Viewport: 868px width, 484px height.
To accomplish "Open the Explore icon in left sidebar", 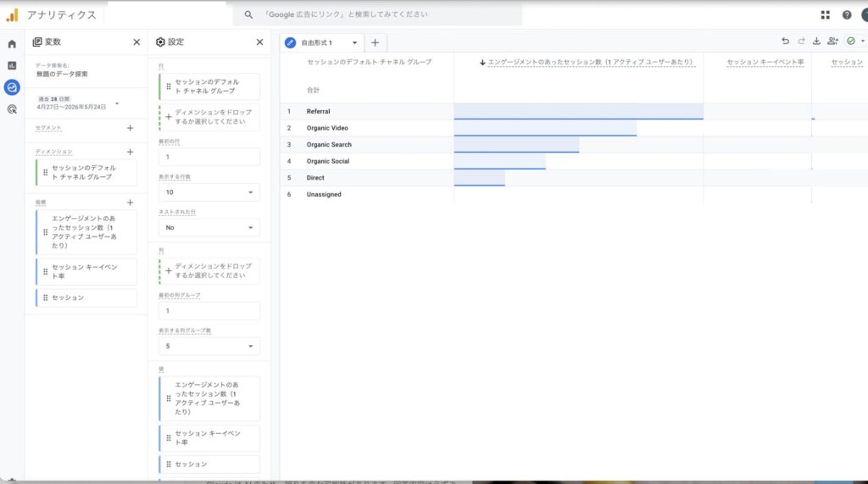I will point(12,87).
